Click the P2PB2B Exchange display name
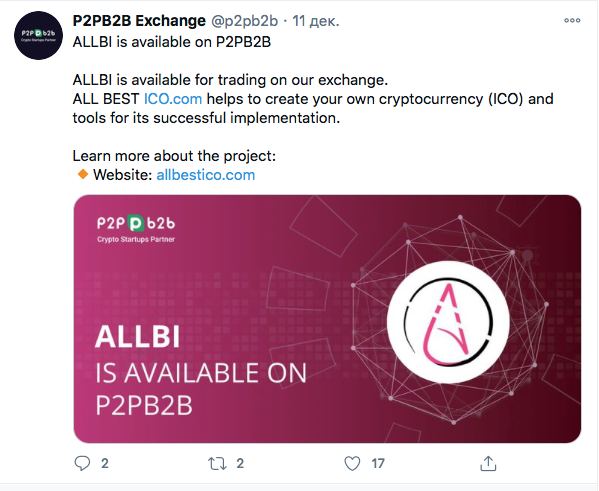This screenshot has height=491, width=599. 139,21
